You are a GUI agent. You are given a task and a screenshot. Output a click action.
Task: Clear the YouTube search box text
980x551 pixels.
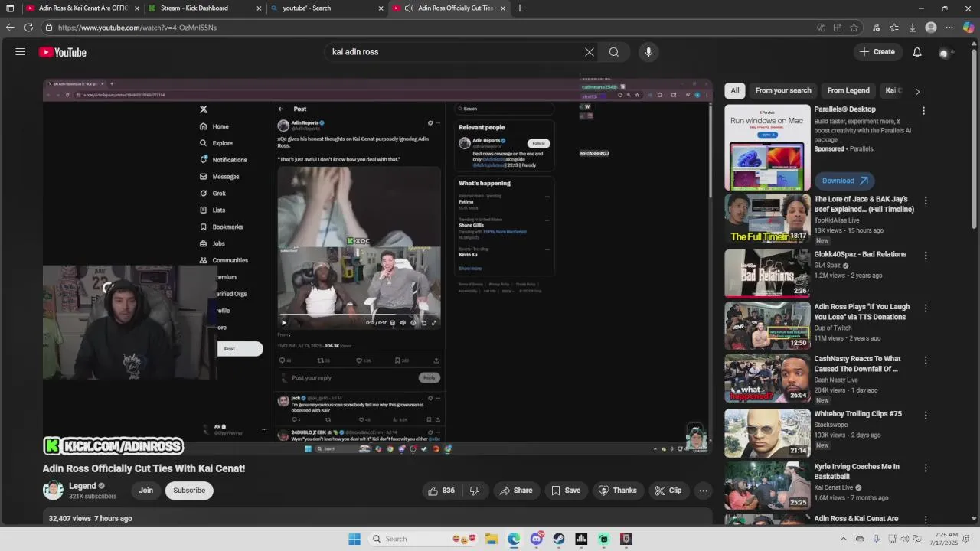pyautogui.click(x=590, y=52)
